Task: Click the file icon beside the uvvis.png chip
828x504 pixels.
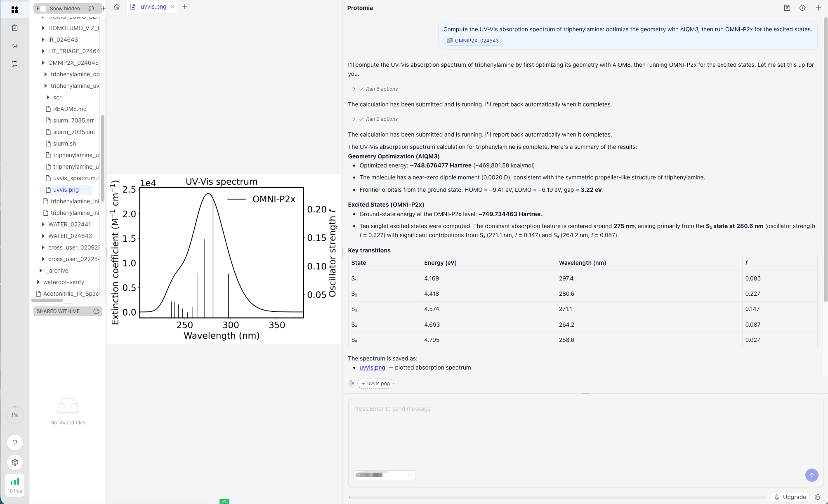Action: [x=351, y=383]
